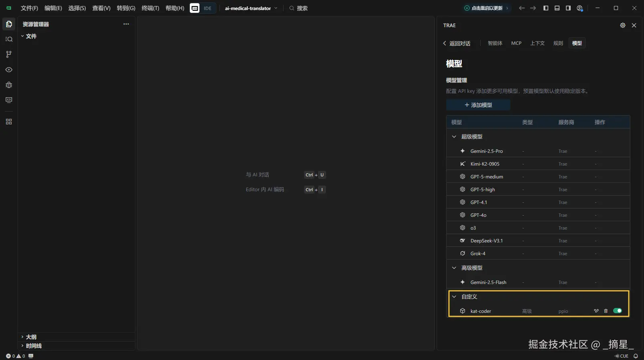Open the Run and Debug bug icon
Screen dimensions: 644x360
[9, 85]
